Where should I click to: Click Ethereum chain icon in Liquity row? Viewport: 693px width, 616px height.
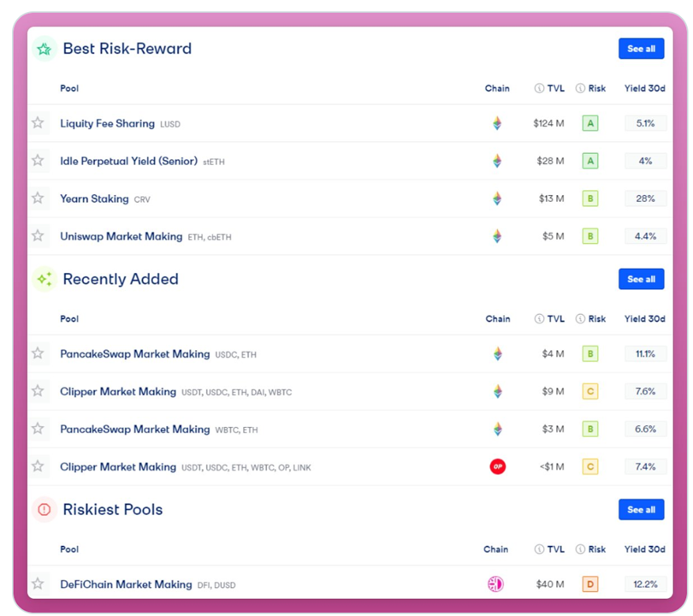tap(497, 123)
